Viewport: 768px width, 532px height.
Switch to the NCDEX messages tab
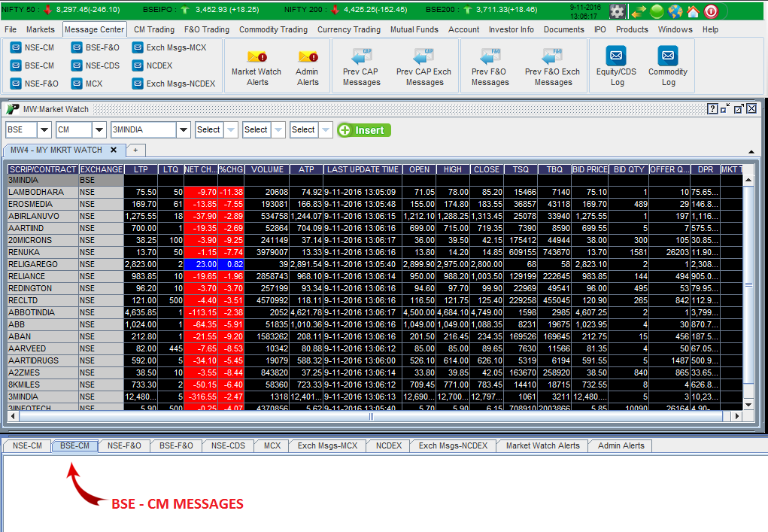387,445
